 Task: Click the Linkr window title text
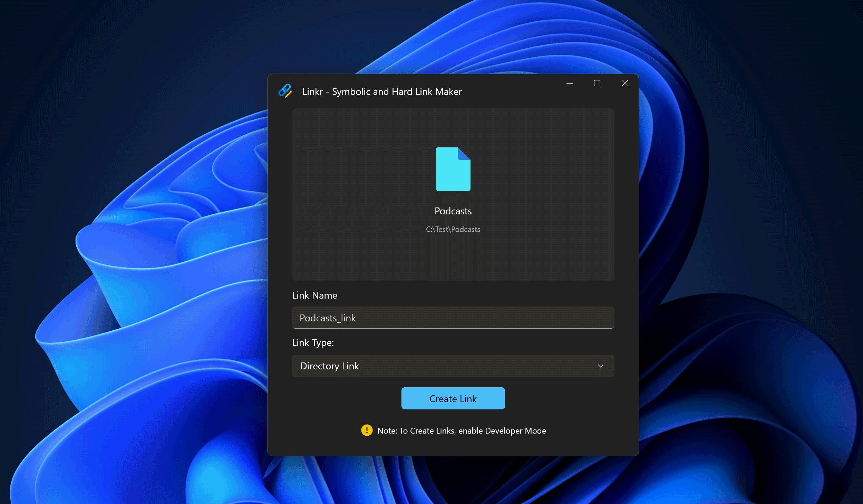pos(382,91)
